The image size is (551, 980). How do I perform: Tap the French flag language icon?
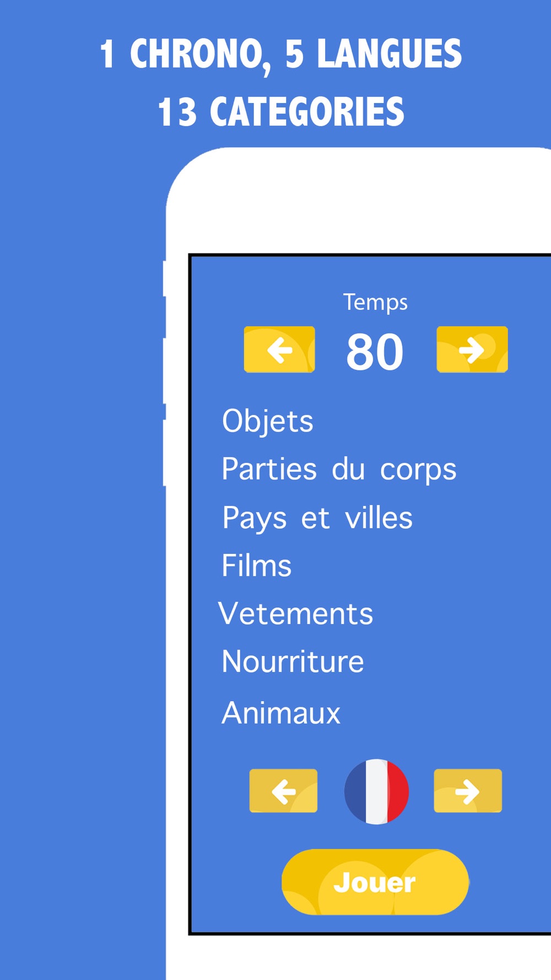click(x=376, y=791)
